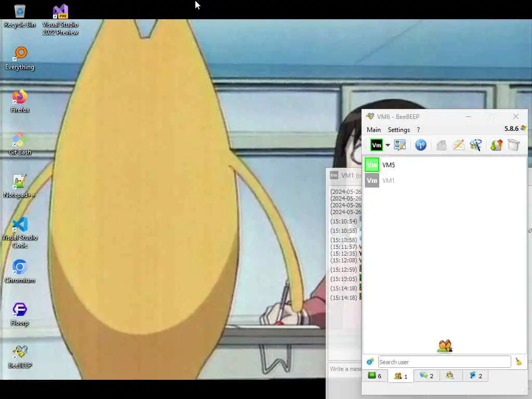Open the Everything search desktop icon
532x399 pixels.
point(20,58)
